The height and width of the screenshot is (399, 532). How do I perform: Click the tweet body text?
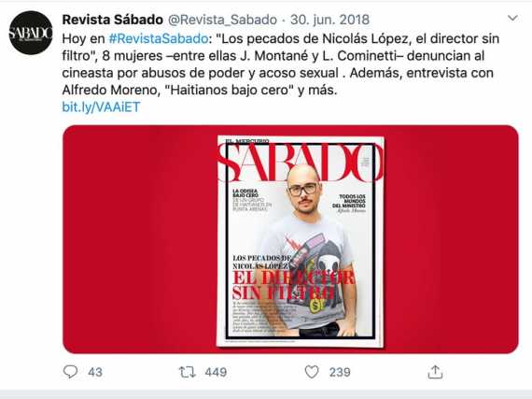(281, 64)
